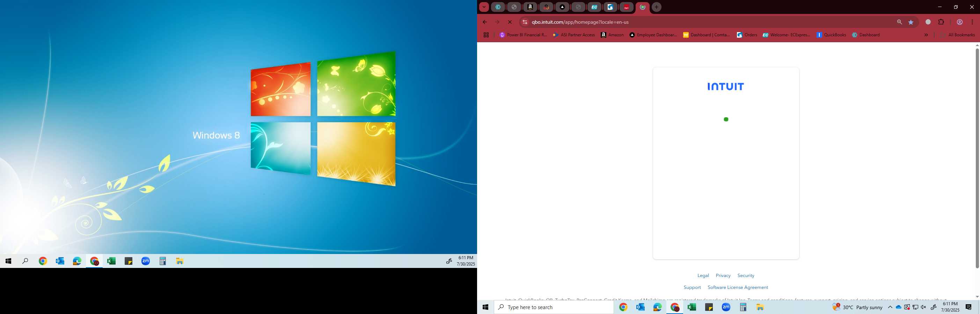The width and height of the screenshot is (980, 314).
Task: Open the zoom magnifier icon in address bar
Action: [899, 22]
